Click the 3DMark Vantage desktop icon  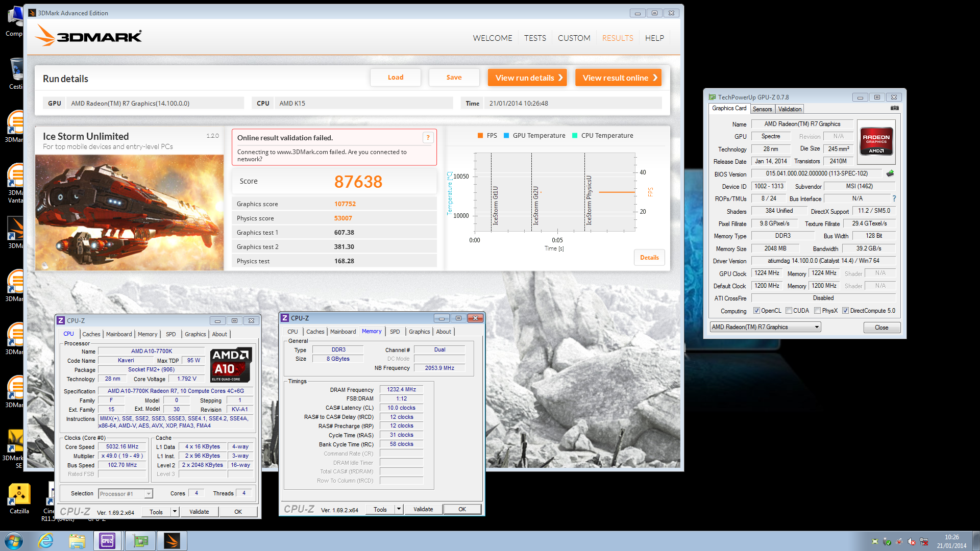15,184
